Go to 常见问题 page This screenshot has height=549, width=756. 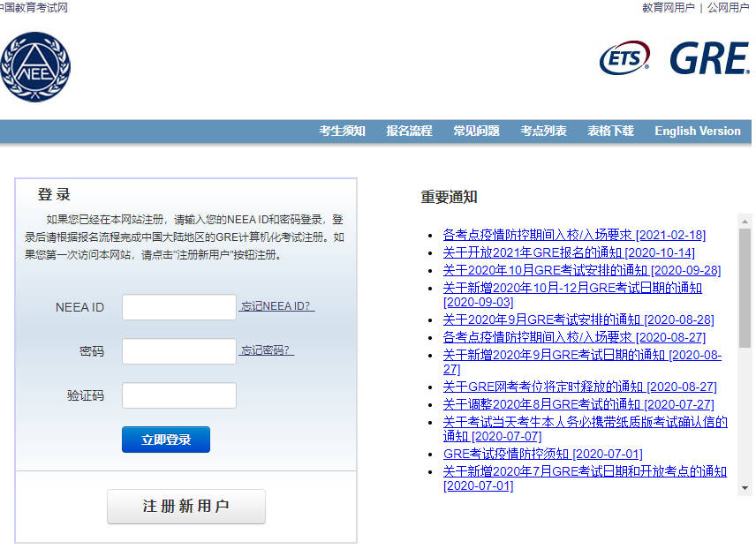point(476,131)
